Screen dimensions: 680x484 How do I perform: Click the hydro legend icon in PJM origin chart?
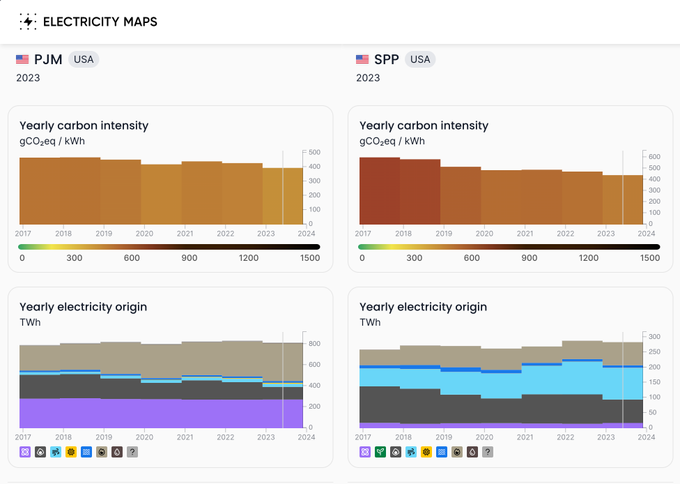[86, 452]
